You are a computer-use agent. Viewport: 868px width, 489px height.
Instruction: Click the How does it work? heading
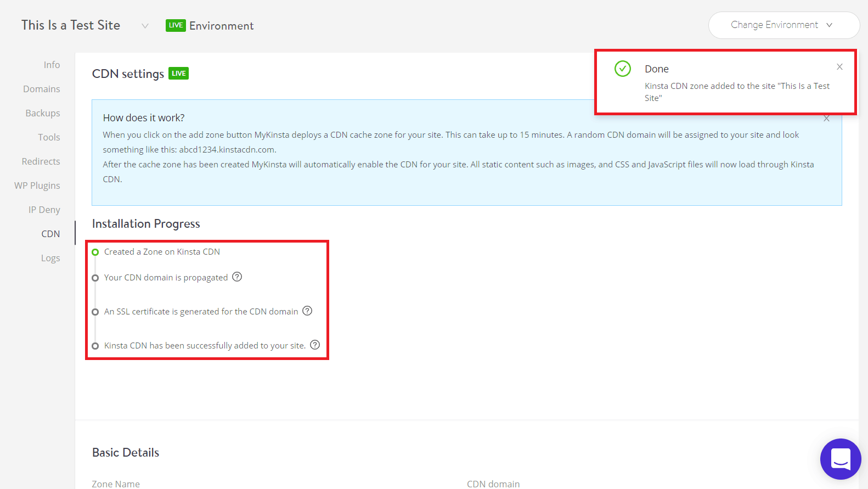[x=144, y=118]
